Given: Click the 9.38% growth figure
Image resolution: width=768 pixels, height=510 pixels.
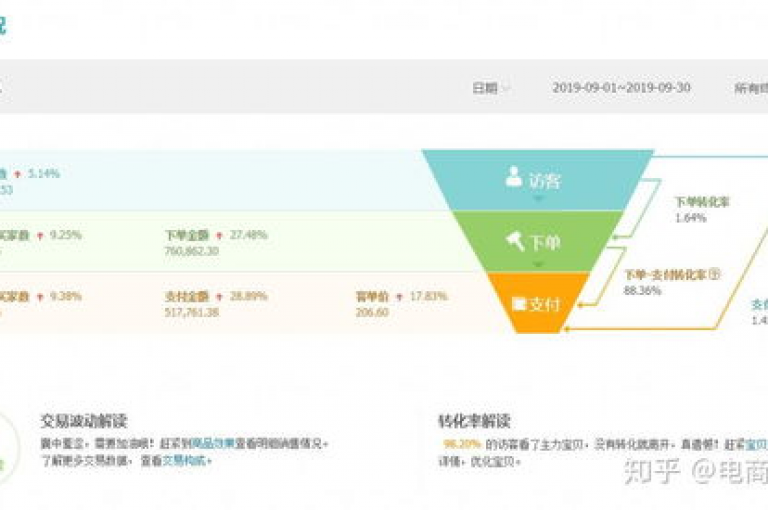Looking at the screenshot, I should tap(66, 296).
